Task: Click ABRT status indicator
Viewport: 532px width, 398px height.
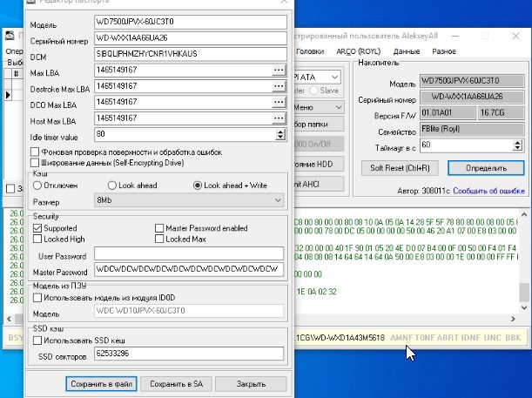Action: (x=446, y=338)
